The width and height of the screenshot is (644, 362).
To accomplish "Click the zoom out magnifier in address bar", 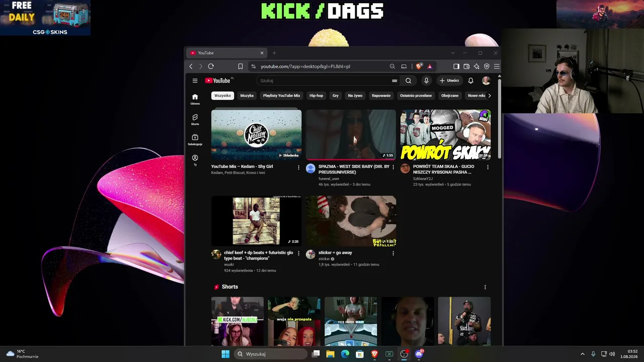I will [392, 66].
